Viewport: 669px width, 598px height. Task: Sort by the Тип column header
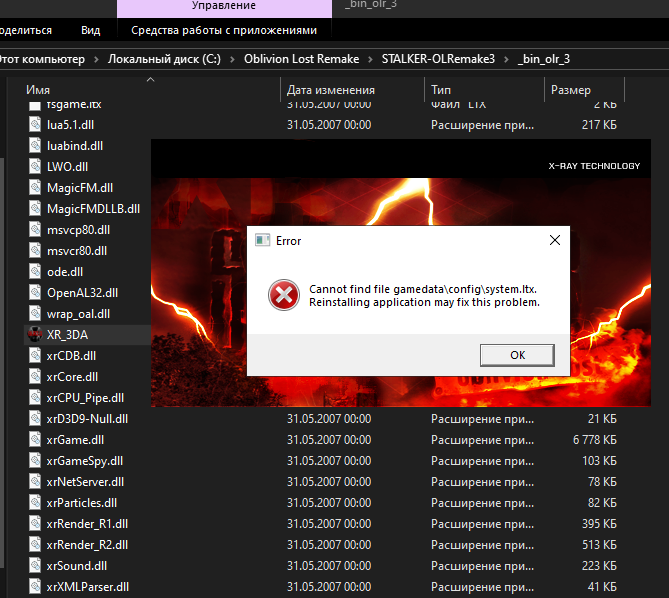pyautogui.click(x=441, y=90)
